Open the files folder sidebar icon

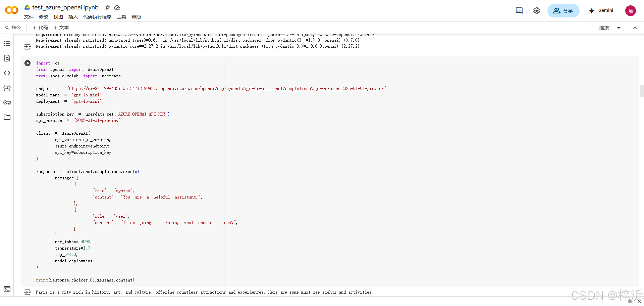click(7, 117)
